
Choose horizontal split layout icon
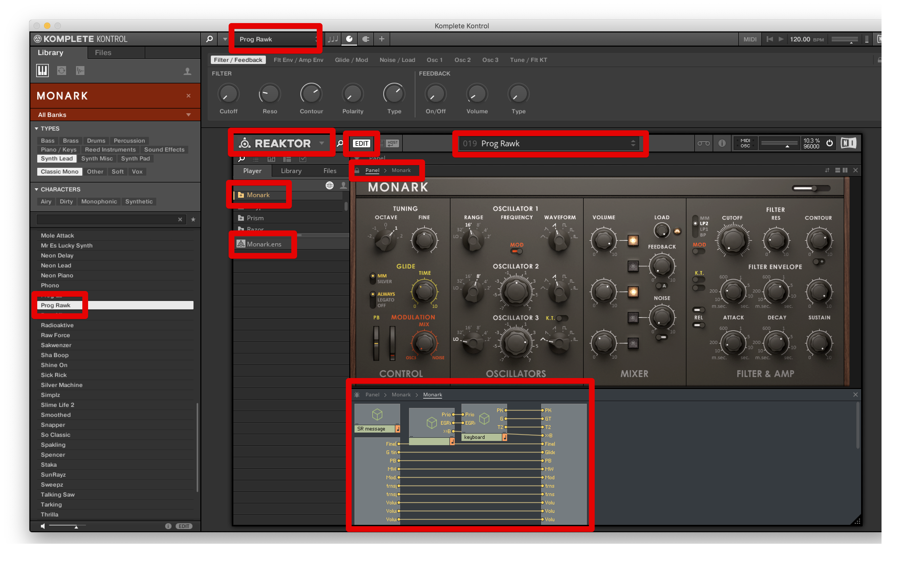coord(837,170)
